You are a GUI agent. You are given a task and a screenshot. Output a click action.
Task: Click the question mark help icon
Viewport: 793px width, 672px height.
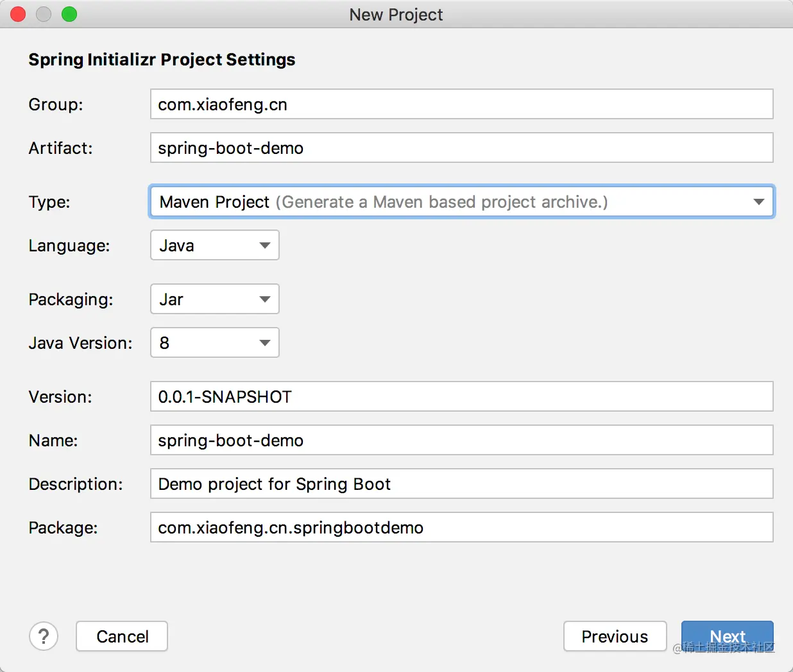tap(44, 636)
